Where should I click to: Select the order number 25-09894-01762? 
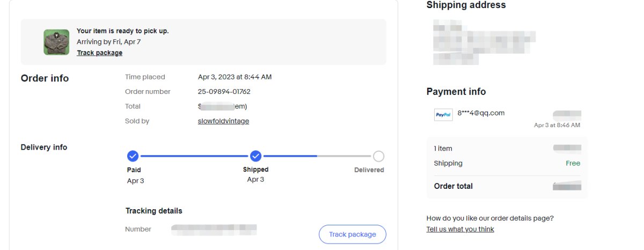coord(224,92)
